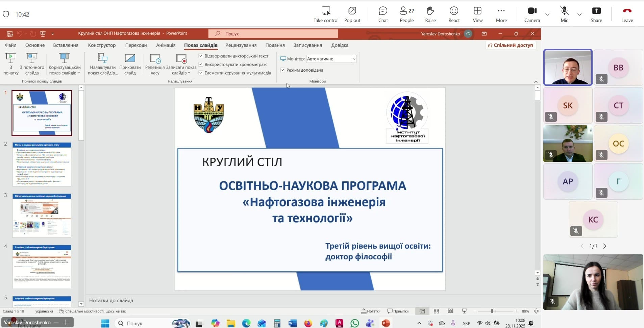Image resolution: width=644 pixels, height=328 pixels.
Task: Open the React emoji picker
Action: [x=454, y=15]
